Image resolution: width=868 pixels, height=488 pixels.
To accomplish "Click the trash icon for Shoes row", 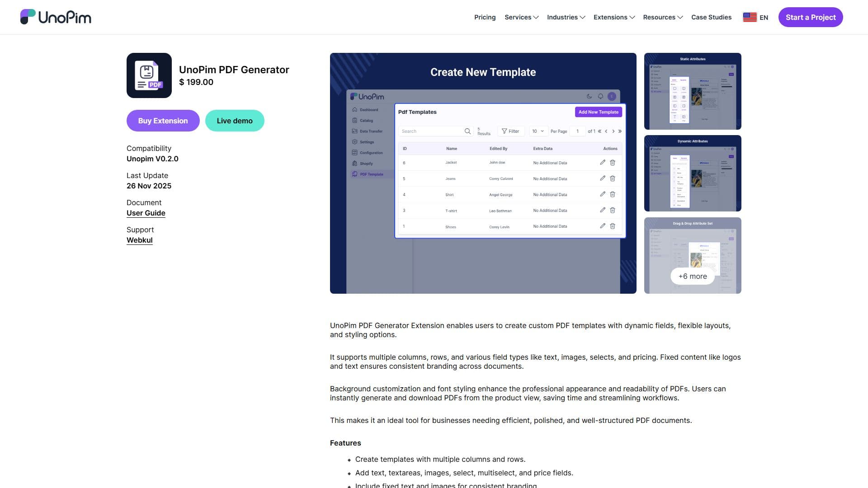I will [x=612, y=226].
